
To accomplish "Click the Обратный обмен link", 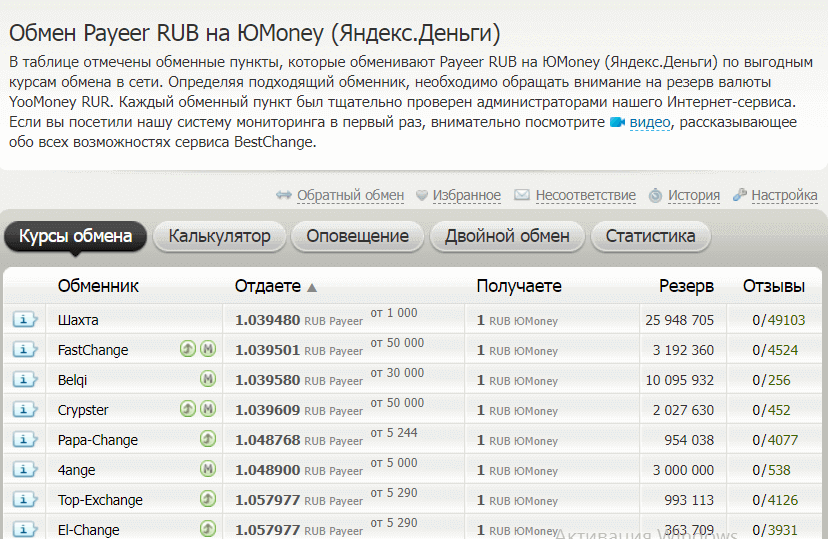I will coord(350,195).
